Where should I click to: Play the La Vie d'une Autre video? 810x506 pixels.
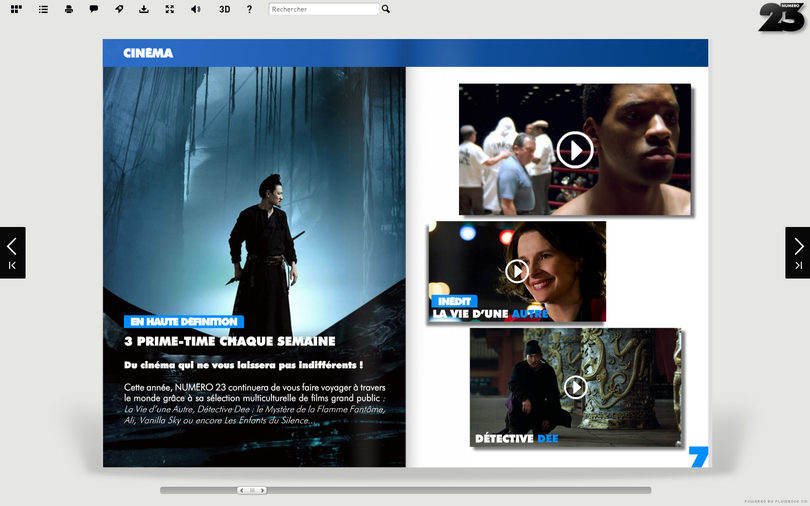(x=517, y=271)
